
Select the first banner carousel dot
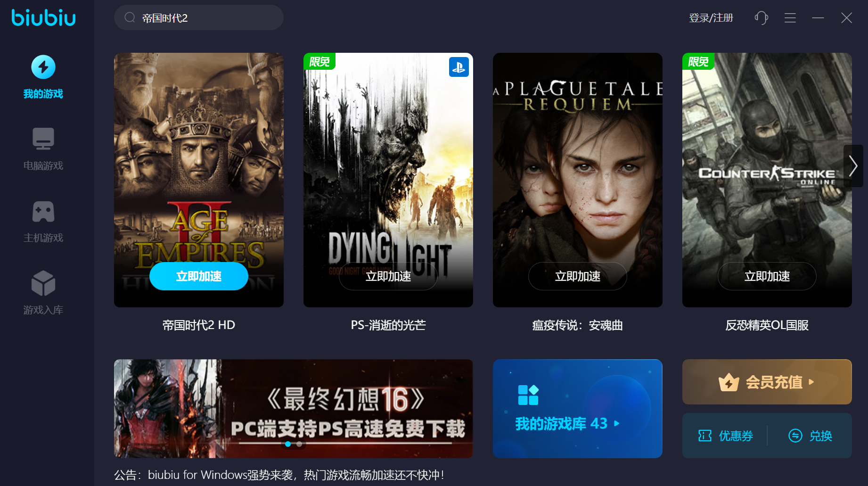(x=288, y=444)
